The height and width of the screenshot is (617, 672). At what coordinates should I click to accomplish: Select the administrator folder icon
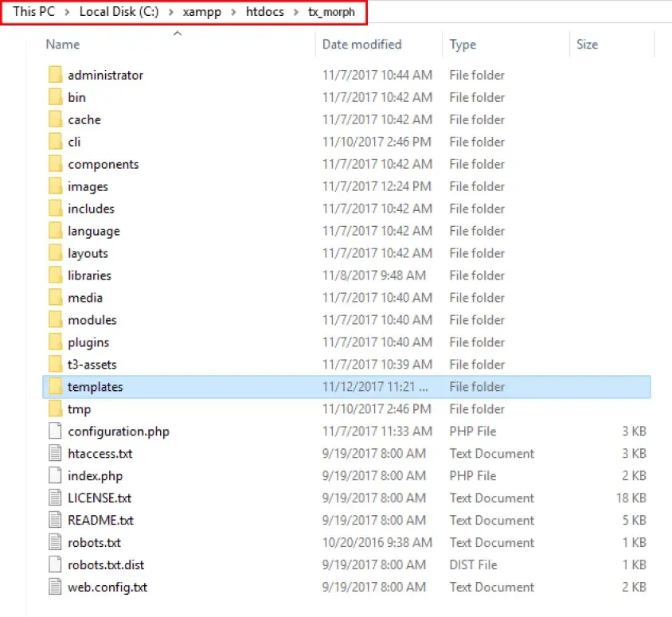pos(55,75)
